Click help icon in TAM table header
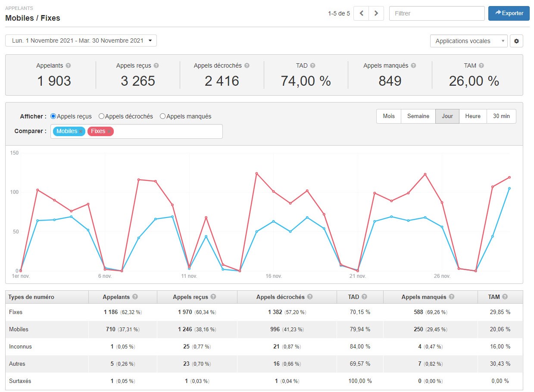 tap(505, 297)
